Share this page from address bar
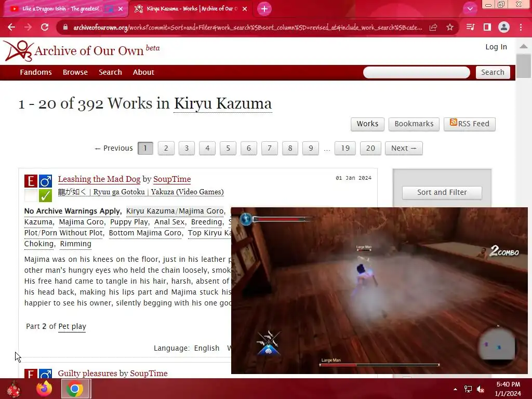This screenshot has width=532, height=399. click(x=433, y=27)
